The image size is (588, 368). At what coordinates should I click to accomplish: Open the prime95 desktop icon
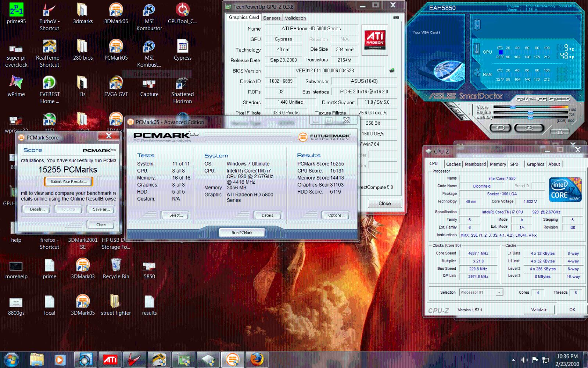[16, 14]
